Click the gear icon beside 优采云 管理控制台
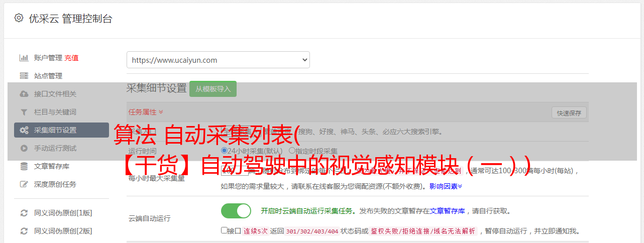 pos(19,18)
